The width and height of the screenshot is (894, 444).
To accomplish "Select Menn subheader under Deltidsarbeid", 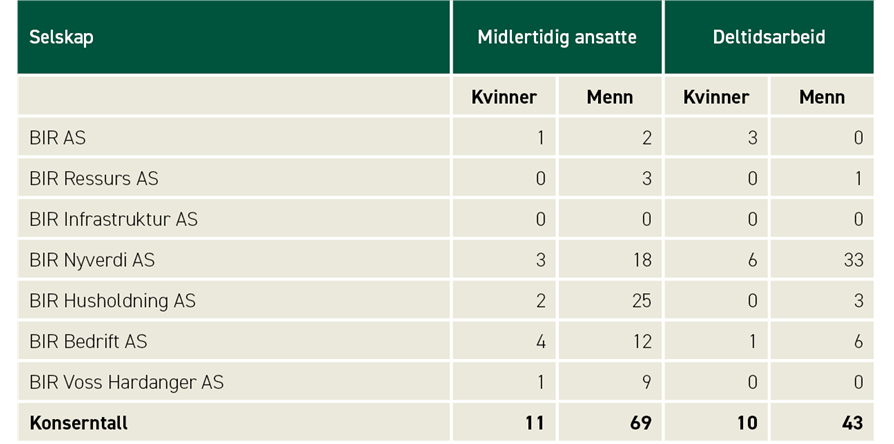I will click(x=822, y=97).
